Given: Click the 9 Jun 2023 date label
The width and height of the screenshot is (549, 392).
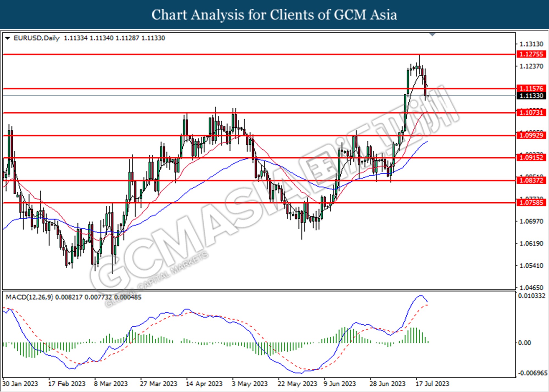Looking at the screenshot, I should tap(340, 383).
